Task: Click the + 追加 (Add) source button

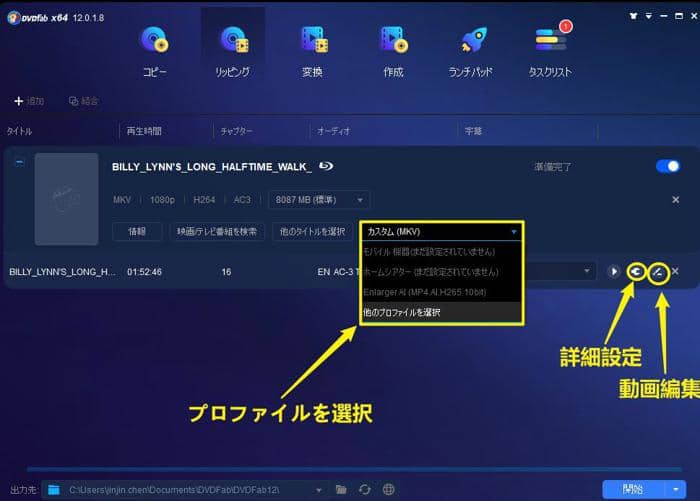Action: coord(29,101)
